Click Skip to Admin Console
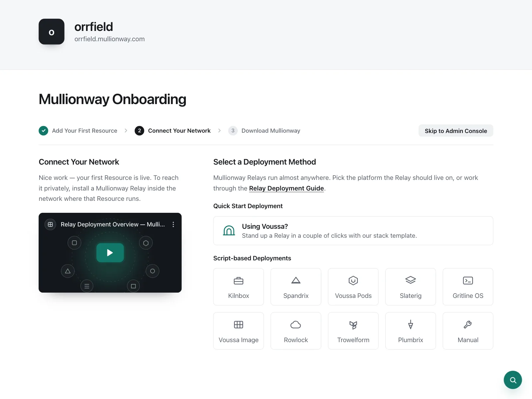The width and height of the screenshot is (532, 399). [x=456, y=131]
